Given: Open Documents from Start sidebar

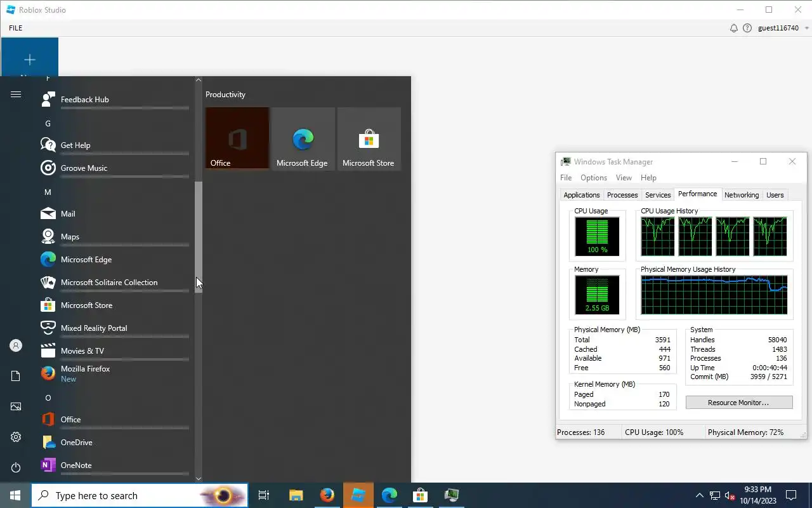Looking at the screenshot, I should pyautogui.click(x=16, y=376).
